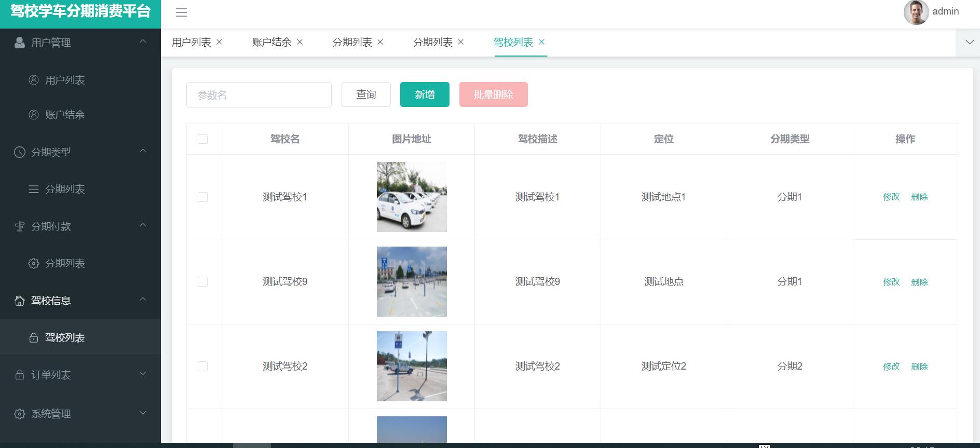Check the row for 测试驾校9
This screenshot has width=980, height=448.
(x=202, y=281)
